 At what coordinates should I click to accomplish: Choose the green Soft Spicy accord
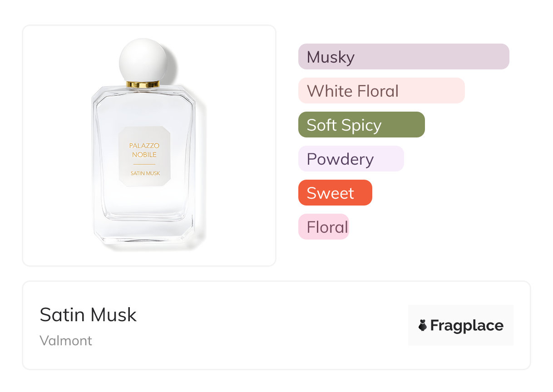361,125
